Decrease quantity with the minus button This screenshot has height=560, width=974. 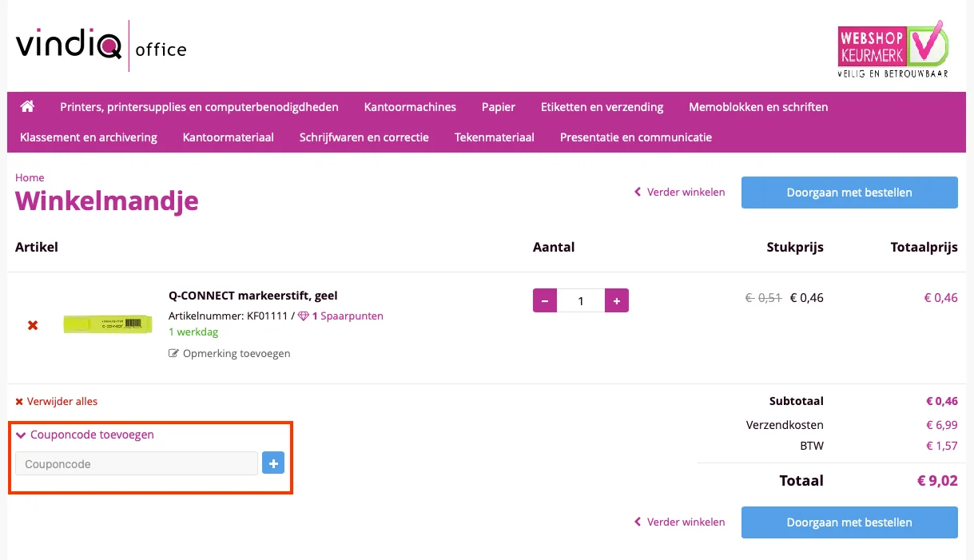pyautogui.click(x=545, y=300)
